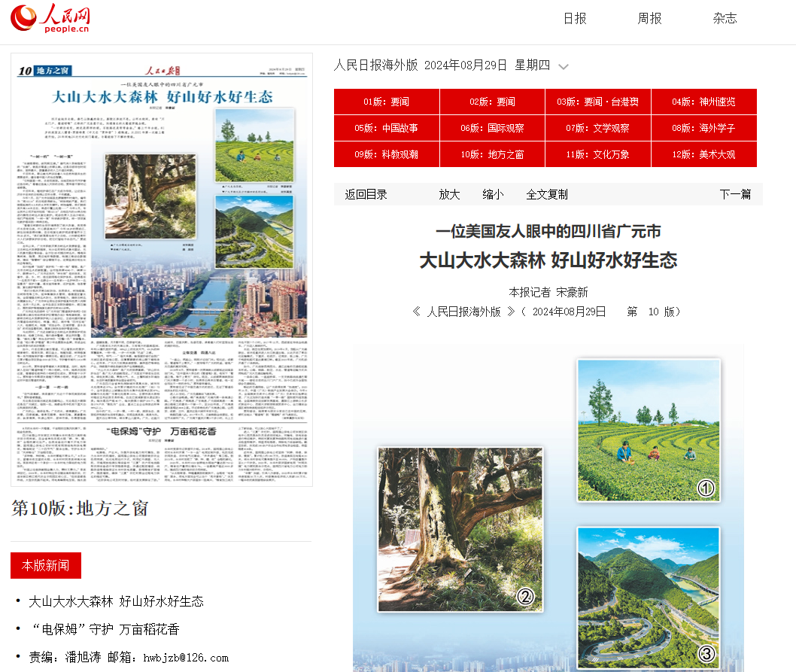This screenshot has height=672, width=796.
Task: Go to 06版：国际观察
Action: tap(492, 128)
